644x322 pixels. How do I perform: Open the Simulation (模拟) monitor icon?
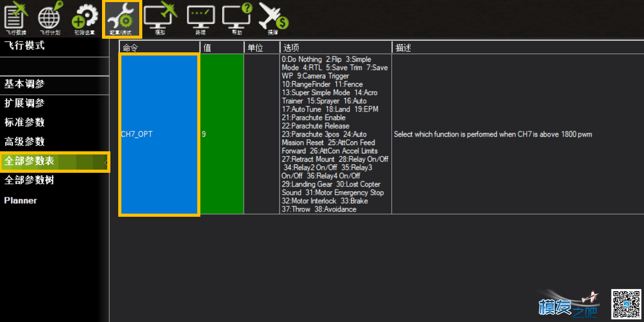(161, 18)
